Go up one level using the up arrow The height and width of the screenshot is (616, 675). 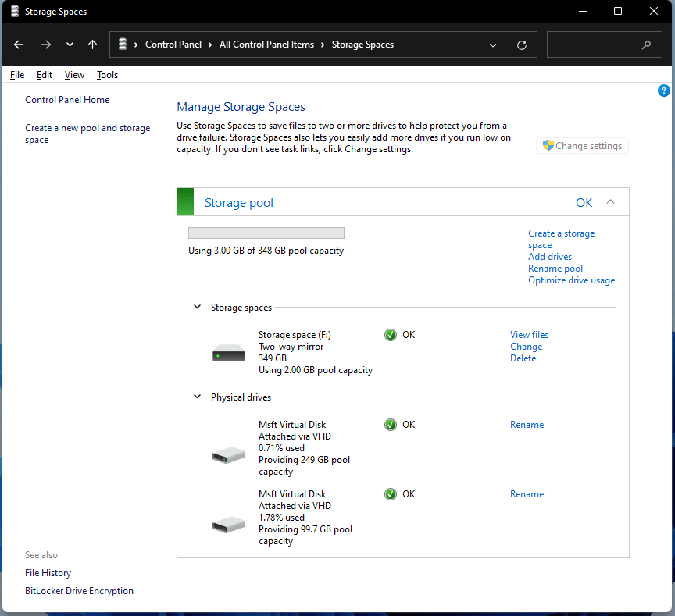(92, 45)
